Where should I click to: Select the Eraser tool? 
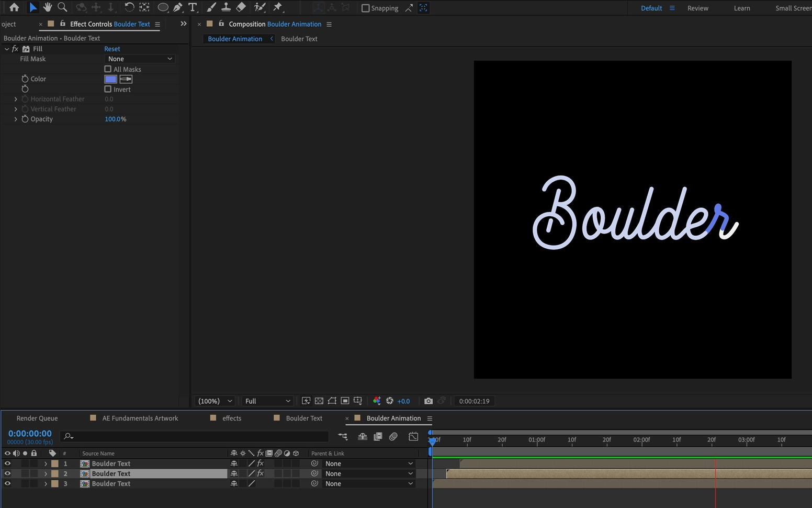click(241, 7)
